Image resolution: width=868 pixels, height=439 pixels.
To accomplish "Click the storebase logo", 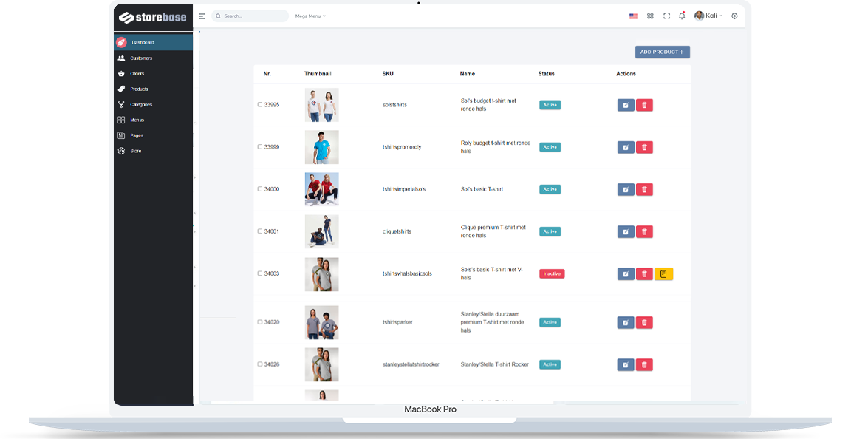I will click(153, 17).
